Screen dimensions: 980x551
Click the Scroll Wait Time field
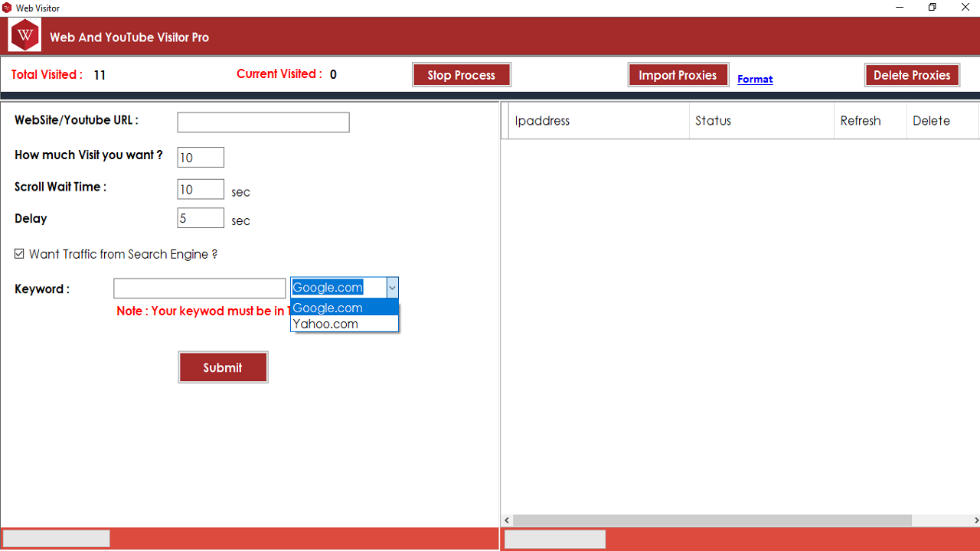(201, 190)
